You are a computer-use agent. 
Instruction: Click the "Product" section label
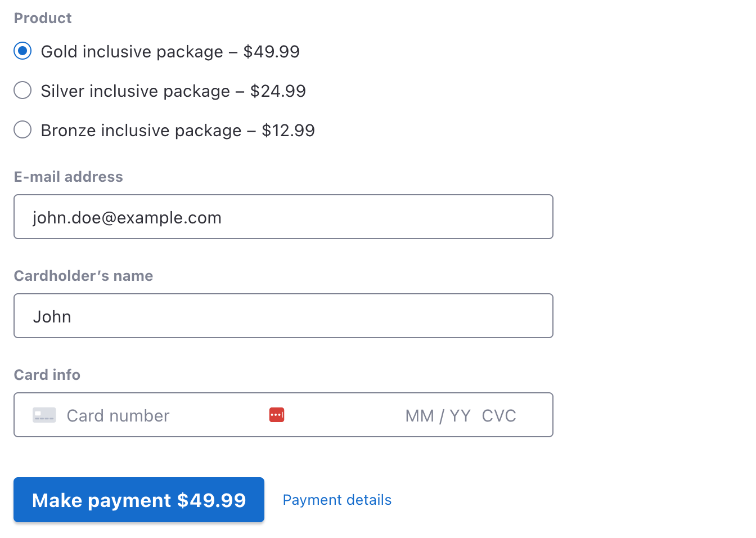tap(43, 18)
